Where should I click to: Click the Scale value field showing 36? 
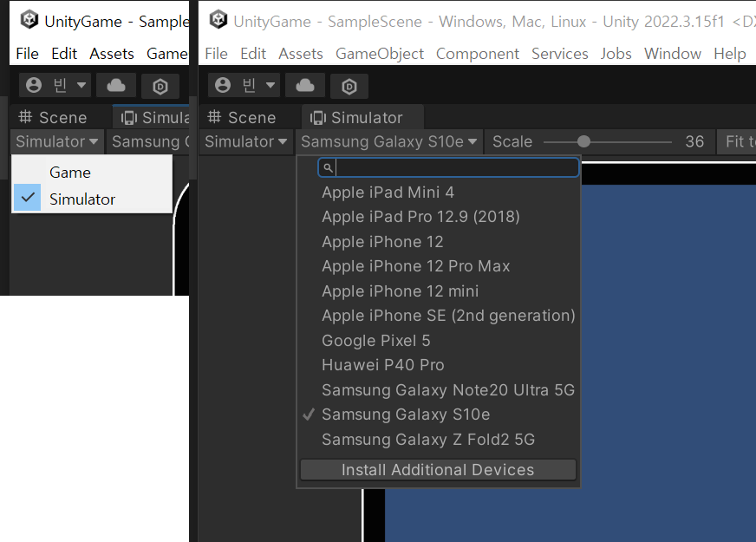(x=694, y=141)
